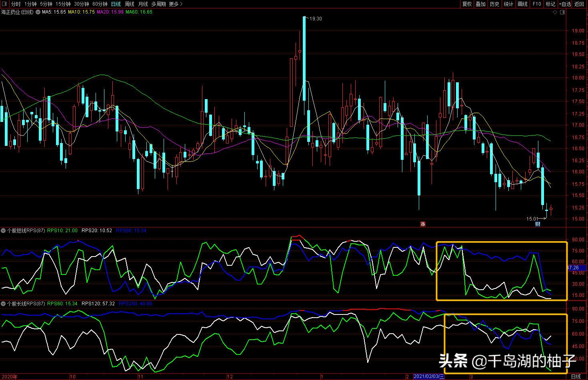This screenshot has width=588, height=380.
Task: Select the 30分钟 period
Action: (x=81, y=4)
